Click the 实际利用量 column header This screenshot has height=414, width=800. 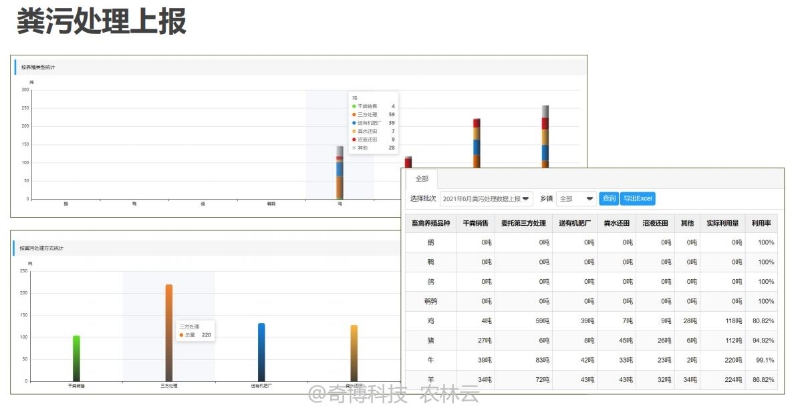pos(723,224)
